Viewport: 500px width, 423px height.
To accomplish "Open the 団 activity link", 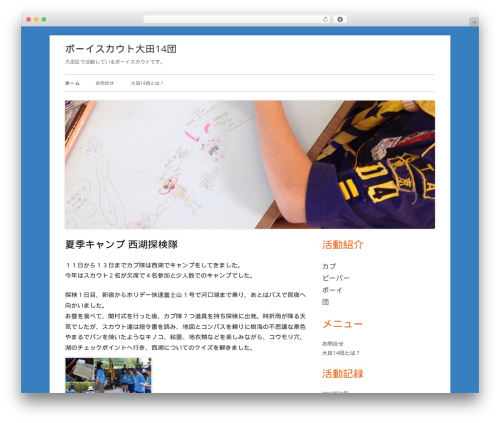I will click(x=326, y=302).
